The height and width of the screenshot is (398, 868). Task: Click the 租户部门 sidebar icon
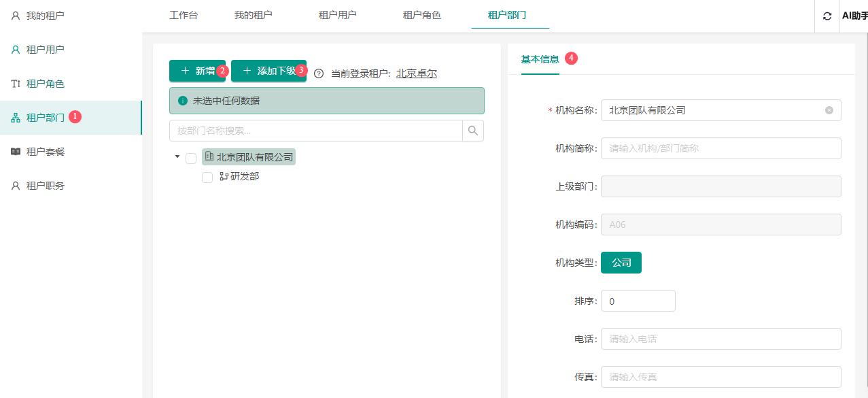16,118
